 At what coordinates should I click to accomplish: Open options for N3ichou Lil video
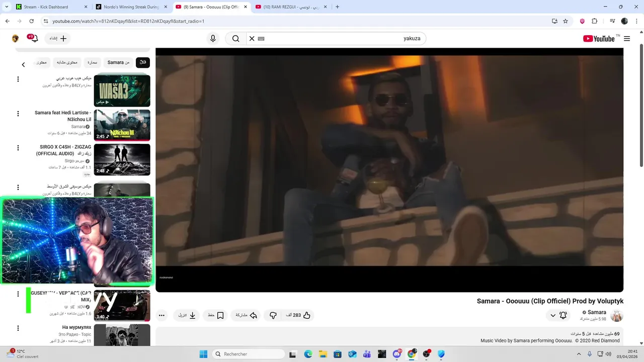18,114
